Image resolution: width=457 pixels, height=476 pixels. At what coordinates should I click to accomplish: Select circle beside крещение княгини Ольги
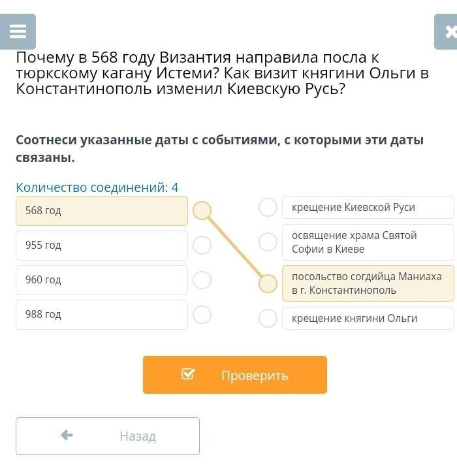click(x=268, y=318)
